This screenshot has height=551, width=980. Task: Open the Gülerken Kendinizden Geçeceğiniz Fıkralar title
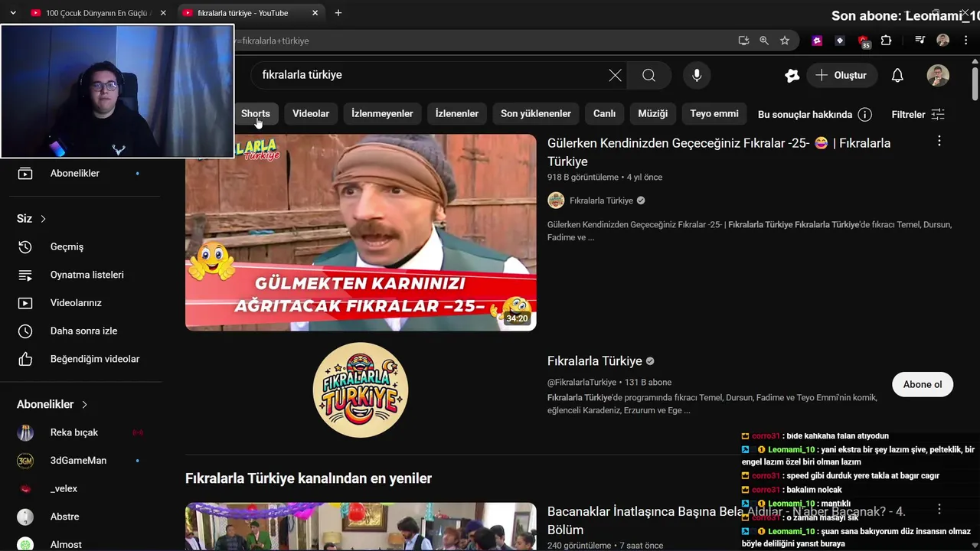pyautogui.click(x=719, y=152)
